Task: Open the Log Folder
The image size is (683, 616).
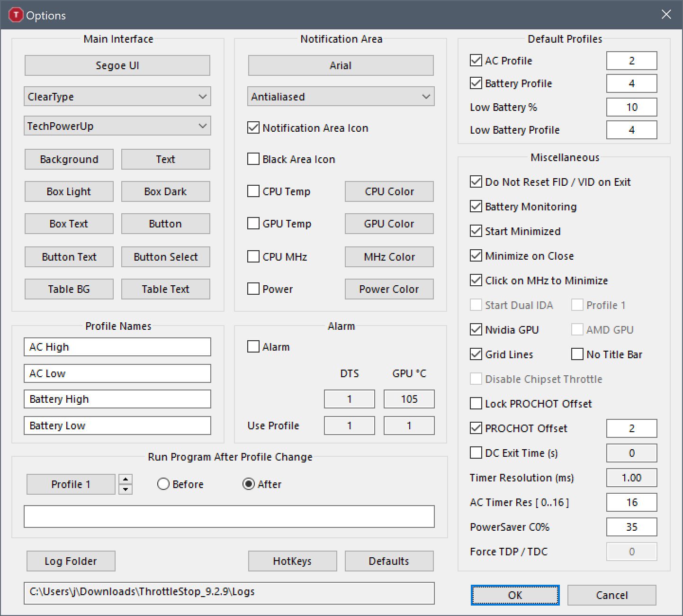Action: pos(71,561)
